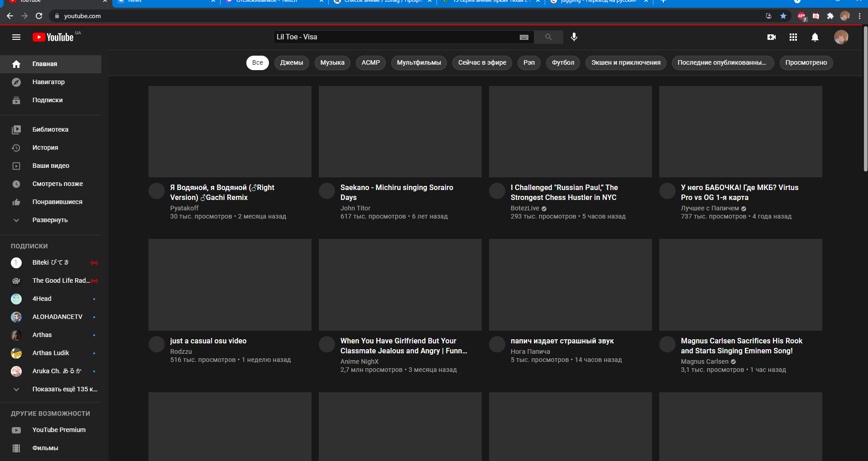868x461 pixels.
Task: Open Saekano Michiru singing video title
Action: [x=397, y=192]
